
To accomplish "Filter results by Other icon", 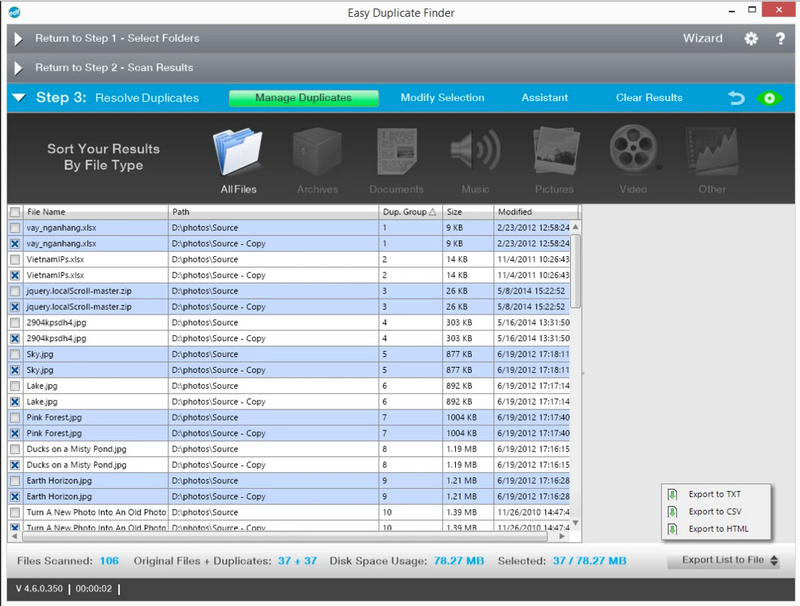I will point(712,151).
